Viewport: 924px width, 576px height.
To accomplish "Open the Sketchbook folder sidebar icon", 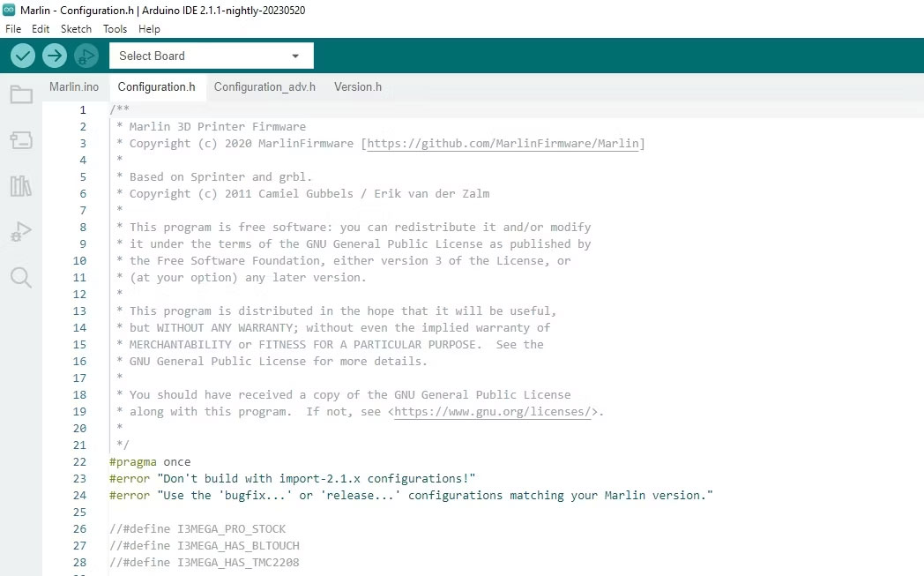I will [x=21, y=94].
